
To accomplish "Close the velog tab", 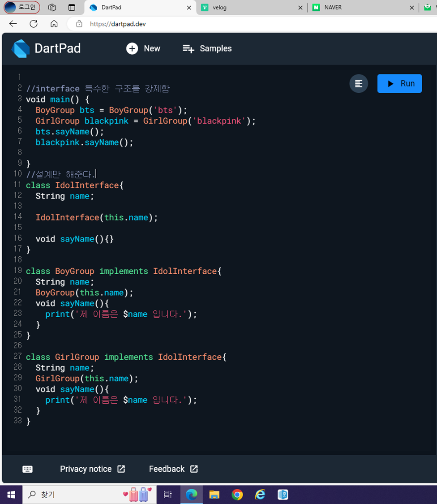I will 300,8.
